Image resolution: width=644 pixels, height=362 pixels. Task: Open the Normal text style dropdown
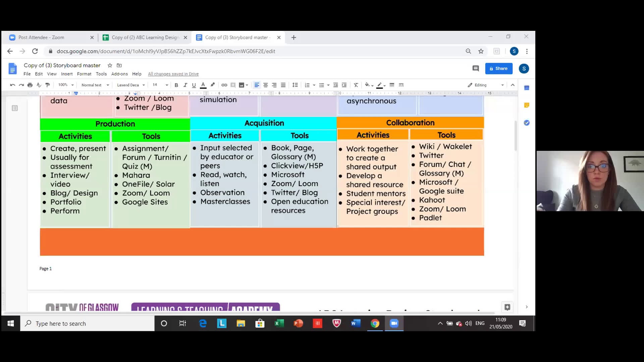click(95, 85)
